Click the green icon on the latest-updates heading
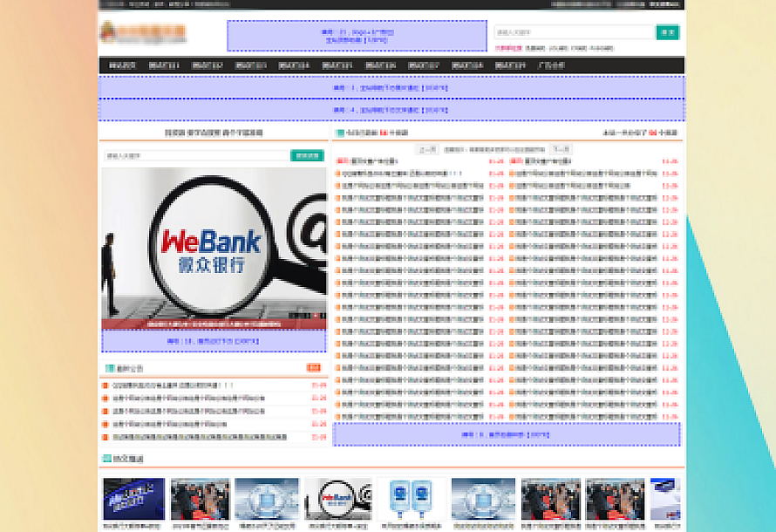Image resolution: width=776 pixels, height=532 pixels. pos(339,133)
